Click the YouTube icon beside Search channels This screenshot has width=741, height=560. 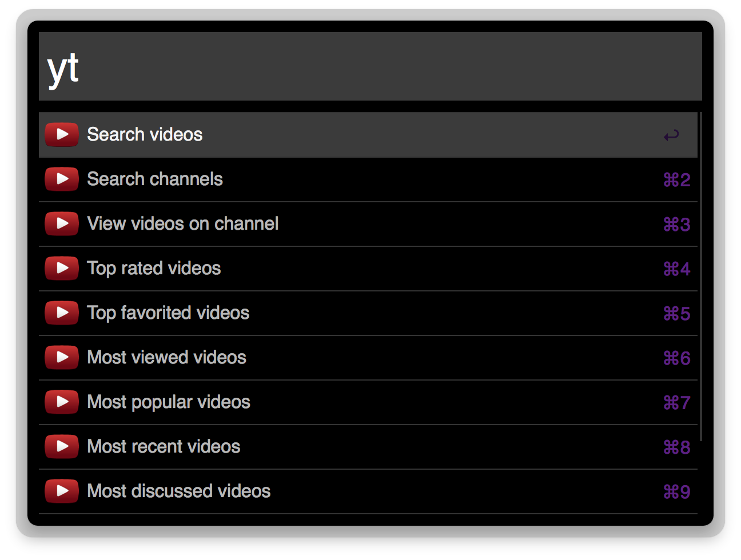(62, 179)
